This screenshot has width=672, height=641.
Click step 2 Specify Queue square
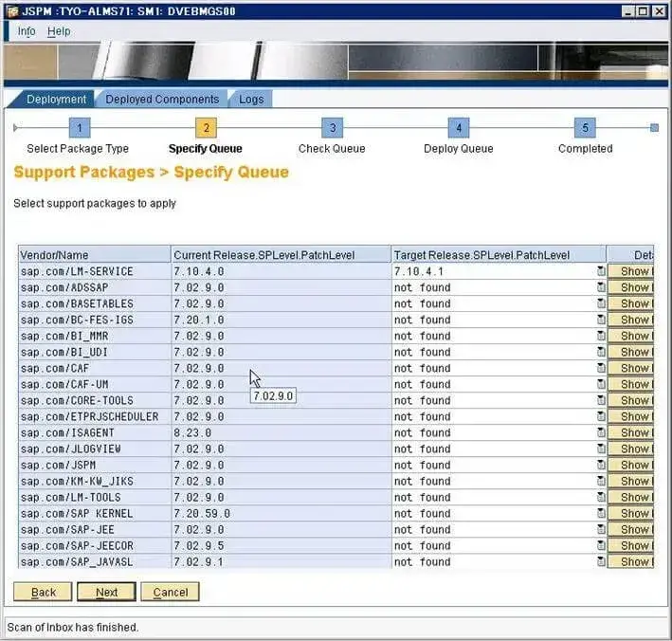tap(206, 128)
